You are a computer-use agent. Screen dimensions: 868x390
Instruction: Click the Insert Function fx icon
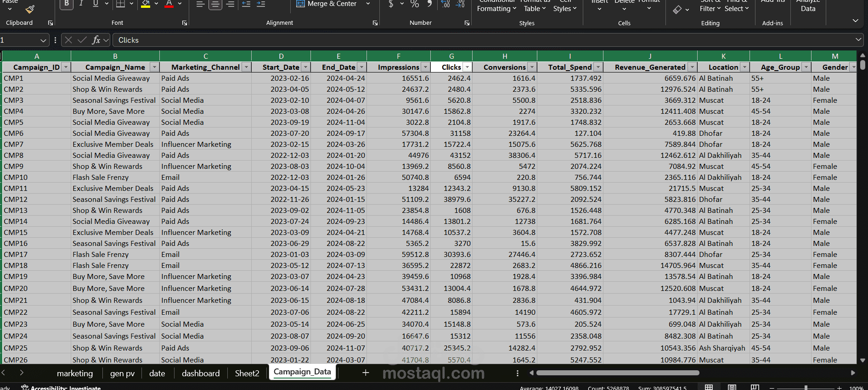point(96,40)
